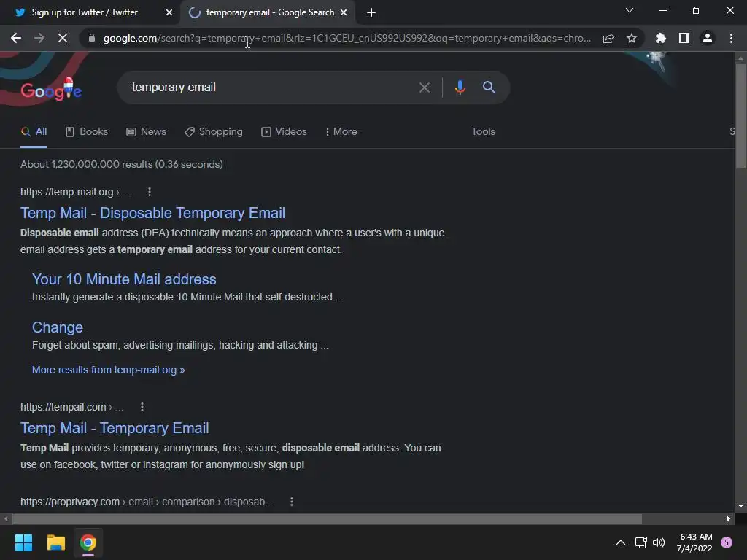Open More results from temp-mail.org
Image resolution: width=747 pixels, height=560 pixels.
pos(108,370)
